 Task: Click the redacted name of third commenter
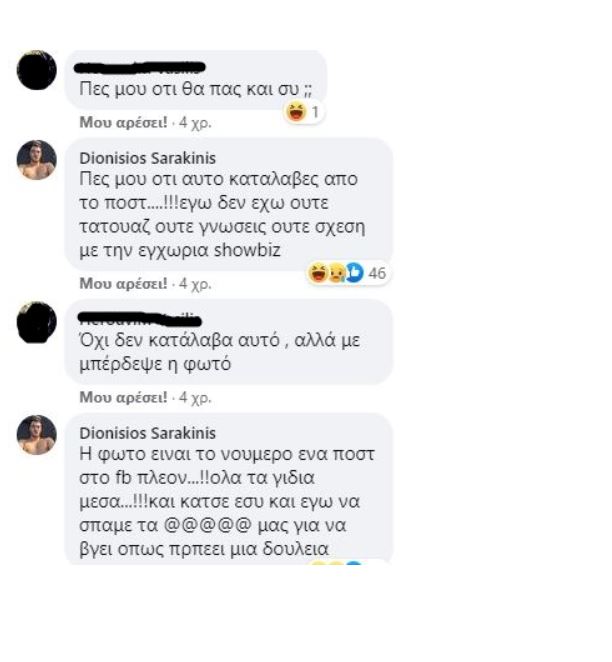click(x=140, y=319)
